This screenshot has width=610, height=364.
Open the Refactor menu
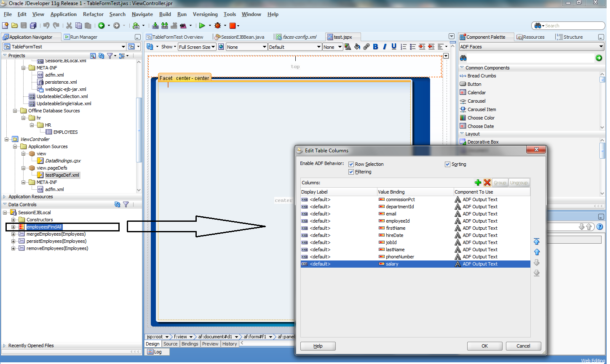(x=93, y=14)
